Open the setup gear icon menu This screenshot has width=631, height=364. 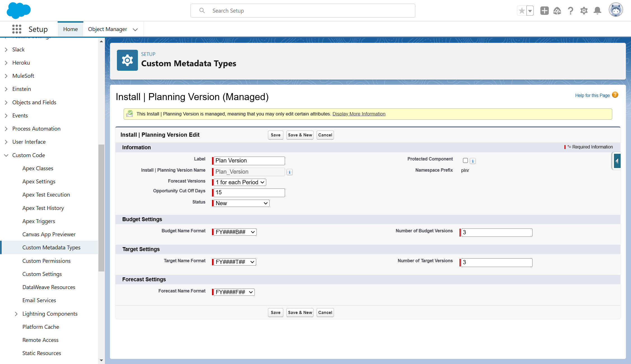(584, 11)
